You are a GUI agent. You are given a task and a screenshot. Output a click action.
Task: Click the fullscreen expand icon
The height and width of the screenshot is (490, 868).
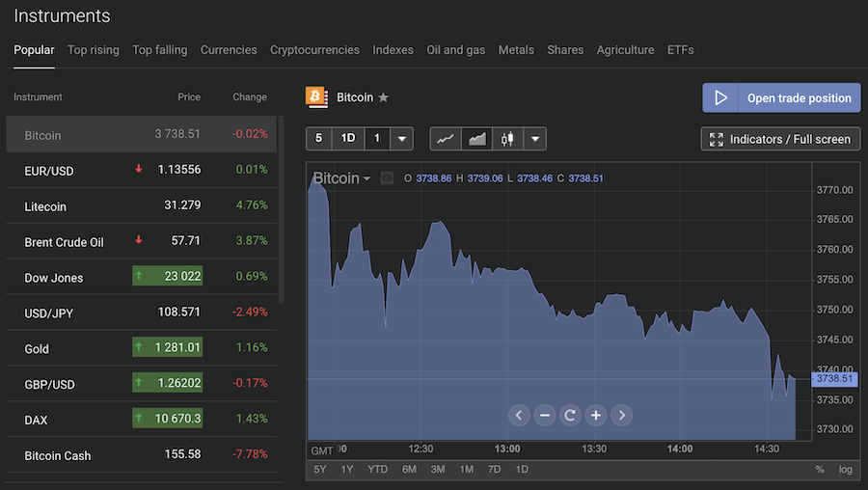(x=717, y=140)
